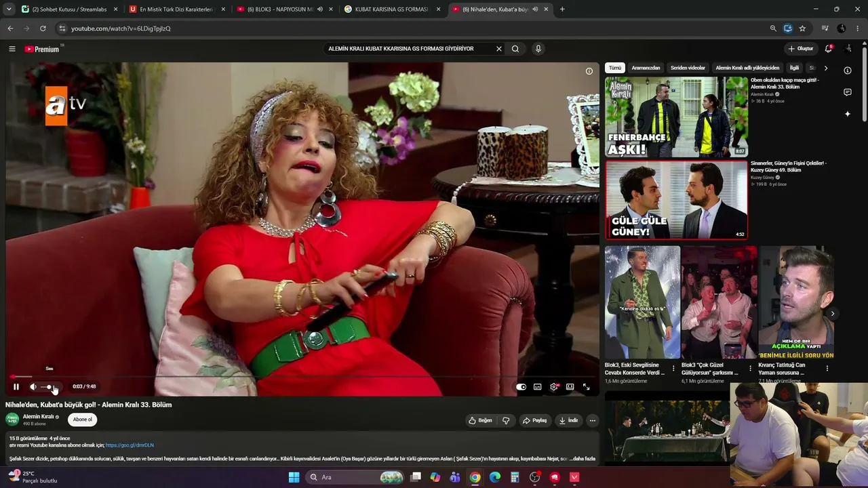Viewport: 868px width, 488px height.
Task: Open the YouTube guide hamburger menu
Action: pos(12,49)
